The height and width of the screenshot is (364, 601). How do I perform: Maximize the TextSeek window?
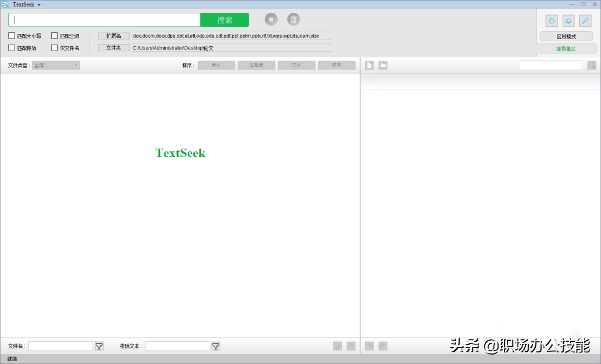point(583,4)
